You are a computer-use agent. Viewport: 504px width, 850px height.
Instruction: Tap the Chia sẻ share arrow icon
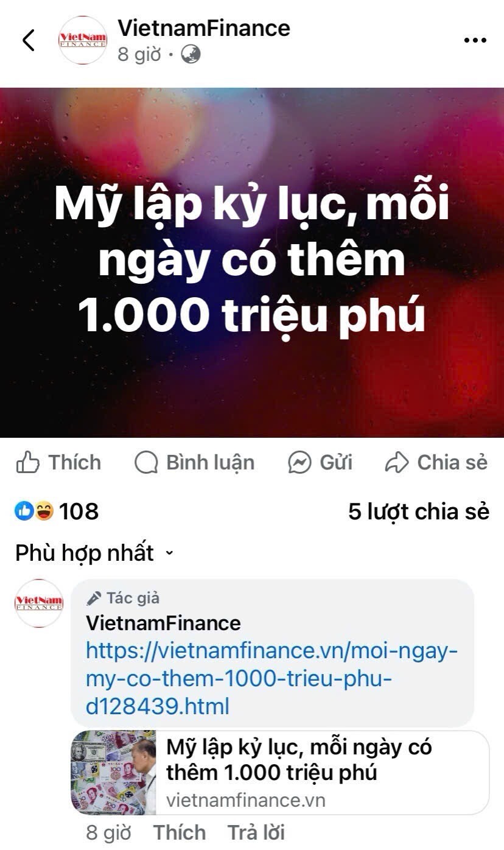[397, 463]
